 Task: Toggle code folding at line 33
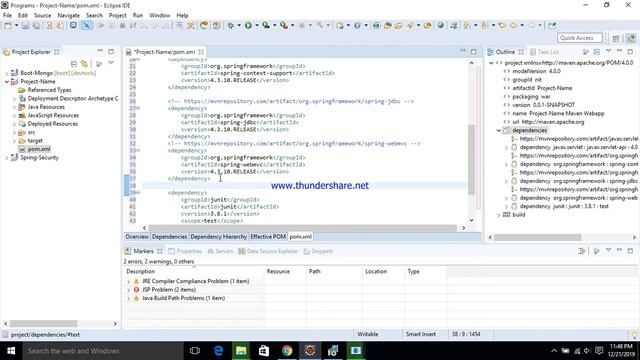[x=138, y=151]
